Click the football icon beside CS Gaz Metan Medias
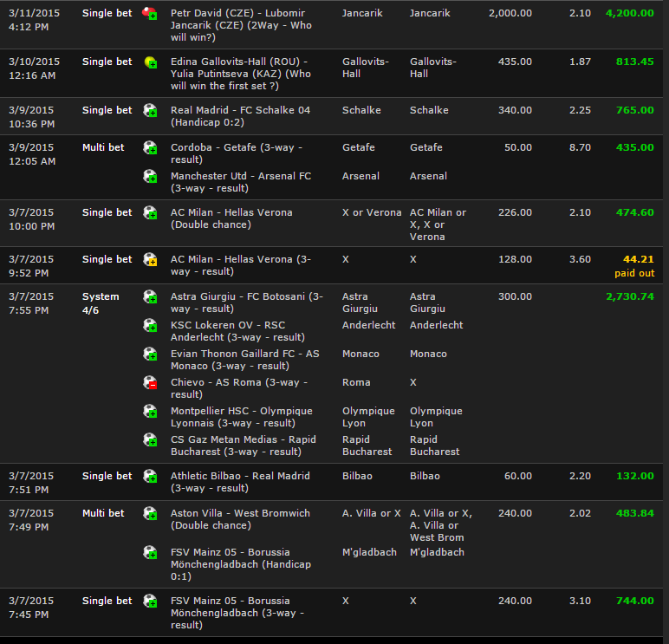The height and width of the screenshot is (644, 669). tap(150, 440)
